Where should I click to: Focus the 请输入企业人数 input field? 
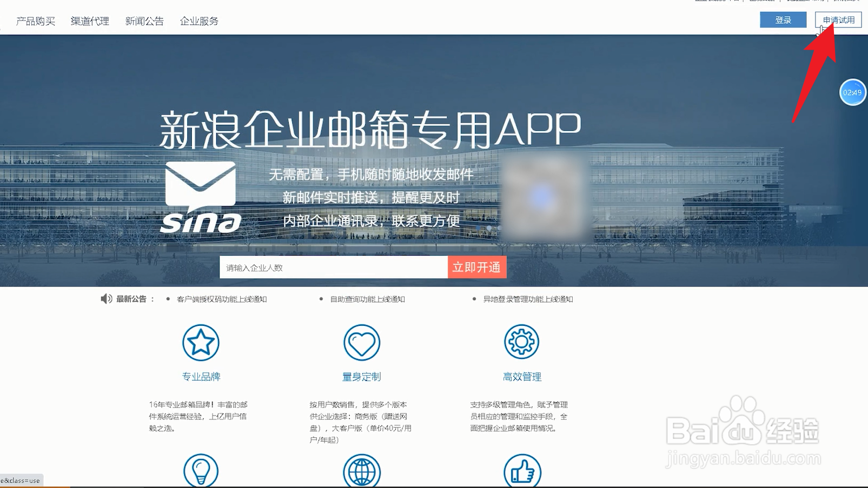point(334,267)
